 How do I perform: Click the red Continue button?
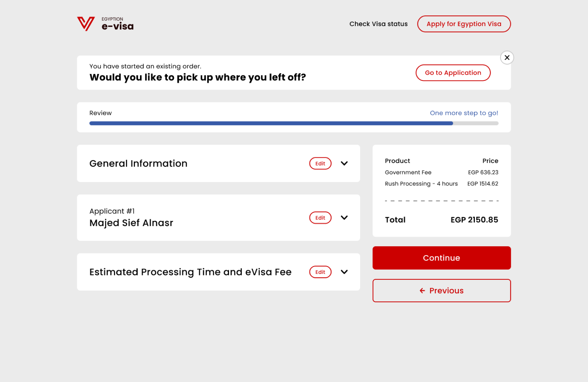point(442,258)
